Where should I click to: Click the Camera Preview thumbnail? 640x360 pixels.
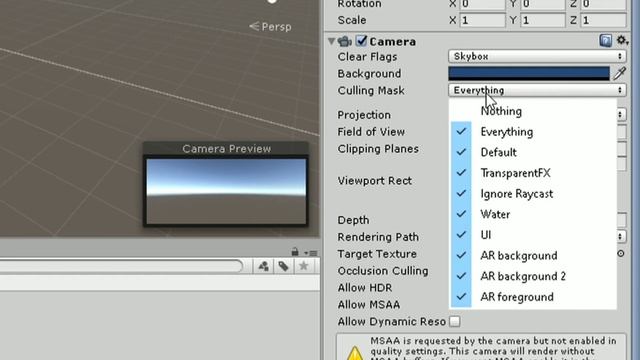[x=226, y=191]
